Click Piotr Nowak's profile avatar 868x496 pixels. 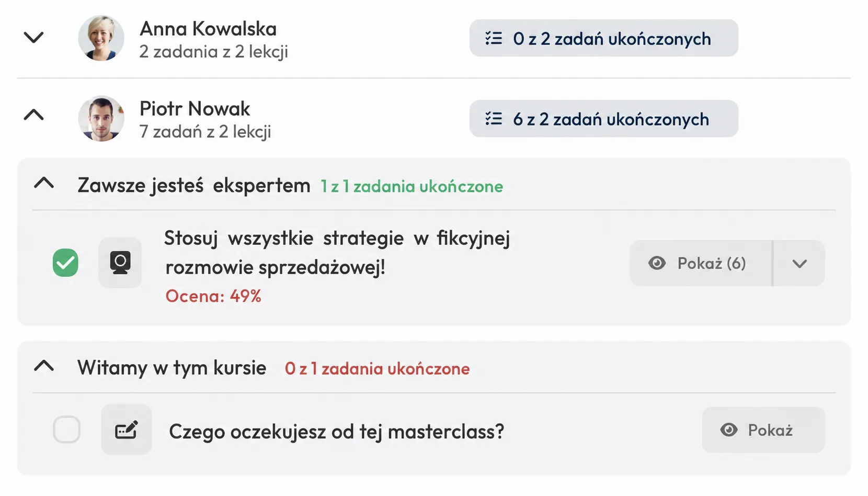tap(101, 118)
